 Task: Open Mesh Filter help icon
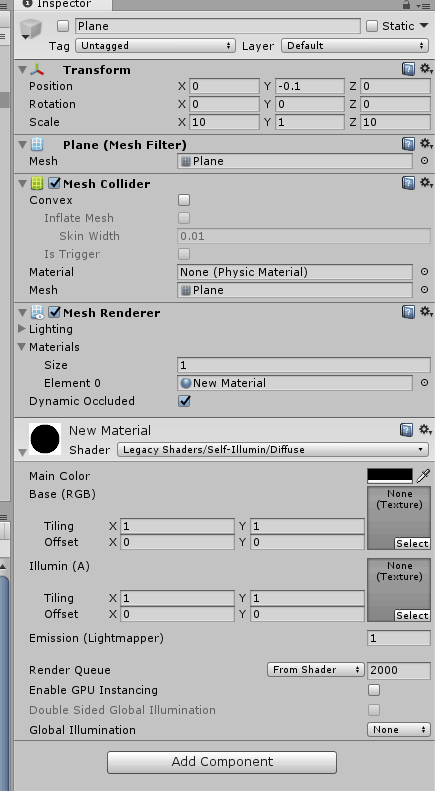[408, 144]
